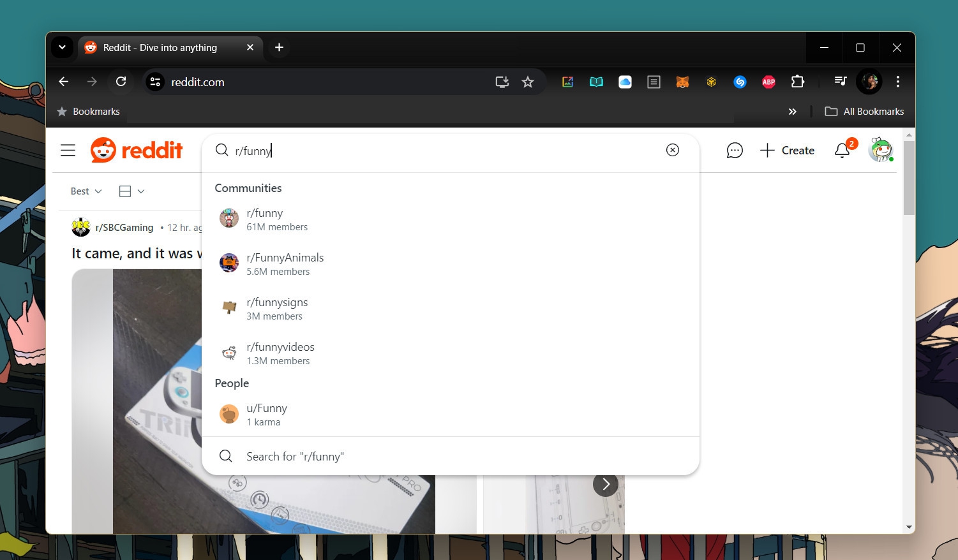Open the Extensions puzzle menu
958x560 pixels.
[x=797, y=82]
